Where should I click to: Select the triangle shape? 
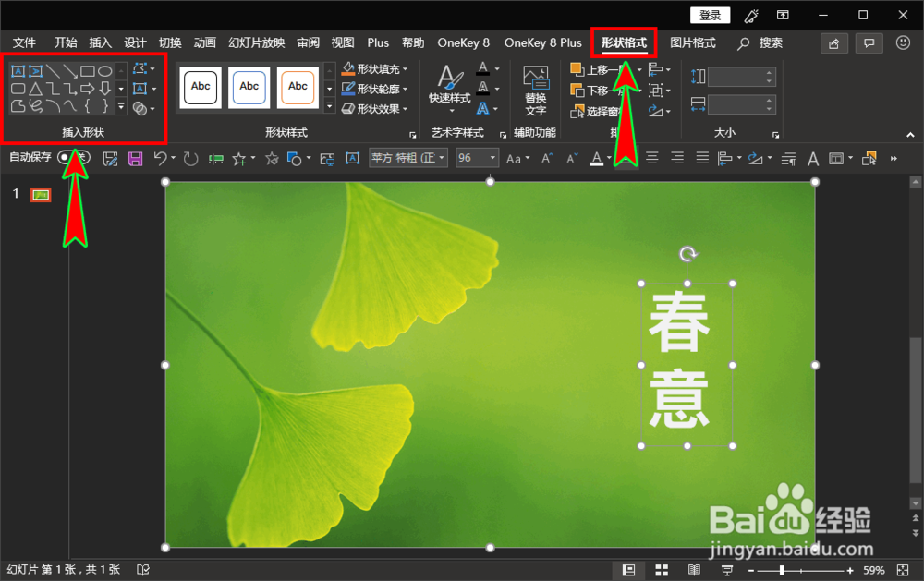35,89
